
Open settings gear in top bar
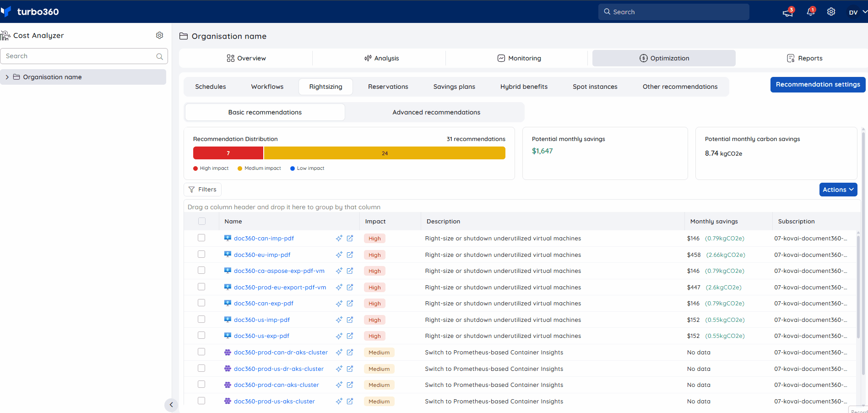[x=831, y=12]
